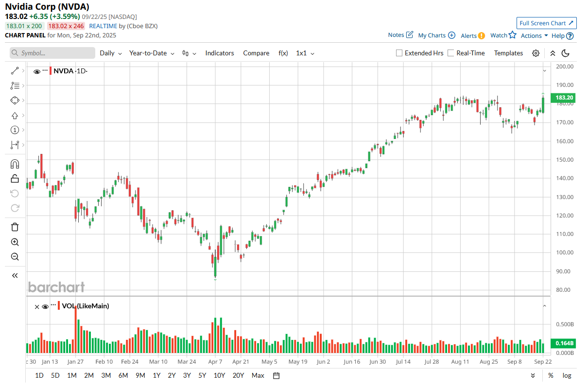588x385 pixels.
Task: Select the up arrow marker tool
Action: tap(15, 116)
